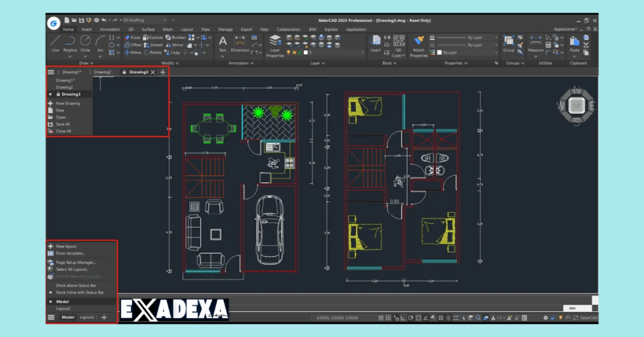Choose the Rotate tool
The image size is (644, 337).
[x=153, y=53]
